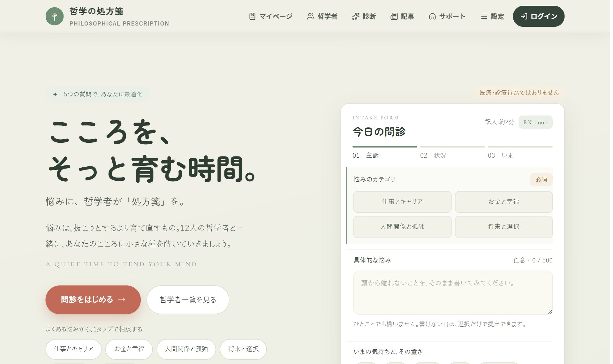Select お金と幸福 in the intake form

[x=504, y=202]
